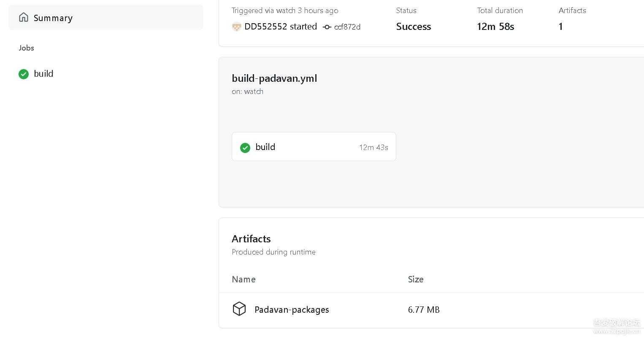Viewport: 644px width, 338px height.
Task: Click the total duration 12m 58s
Action: click(x=495, y=27)
